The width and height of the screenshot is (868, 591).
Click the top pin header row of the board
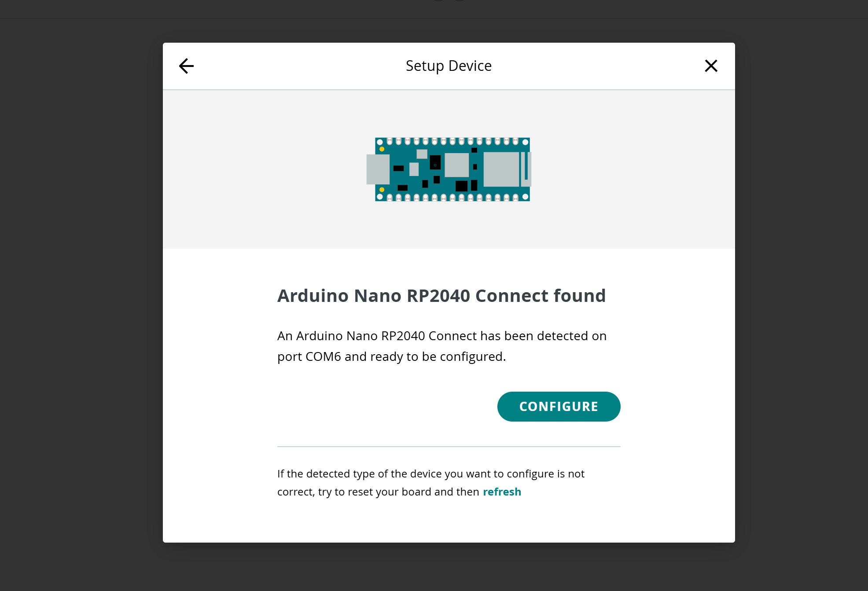coord(452,142)
